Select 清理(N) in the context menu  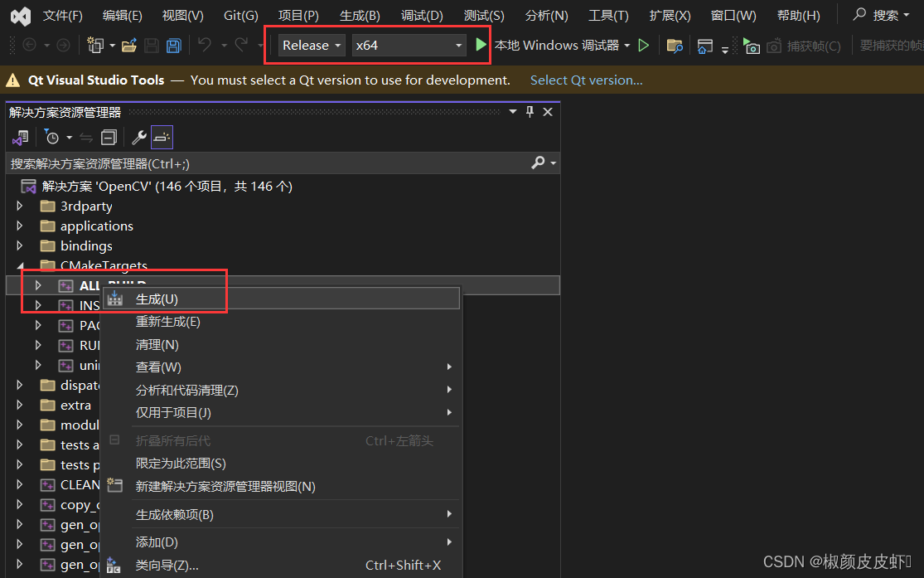click(x=281, y=344)
